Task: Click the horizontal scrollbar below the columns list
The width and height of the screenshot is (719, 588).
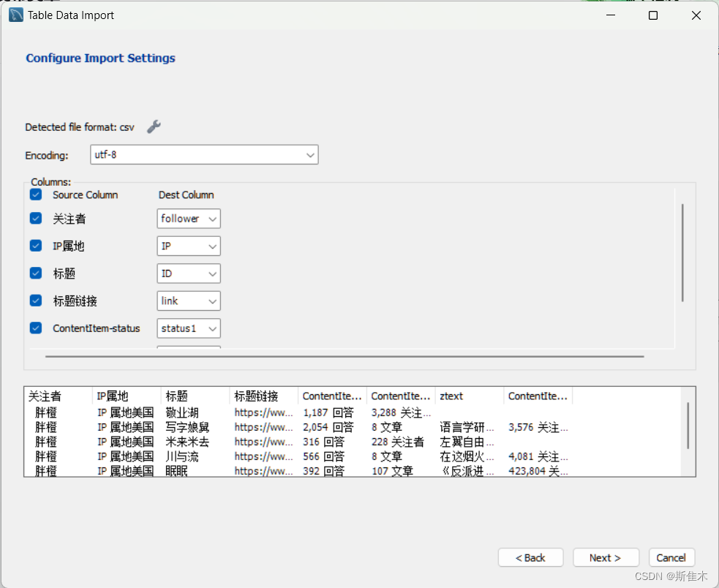Action: pyautogui.click(x=344, y=356)
